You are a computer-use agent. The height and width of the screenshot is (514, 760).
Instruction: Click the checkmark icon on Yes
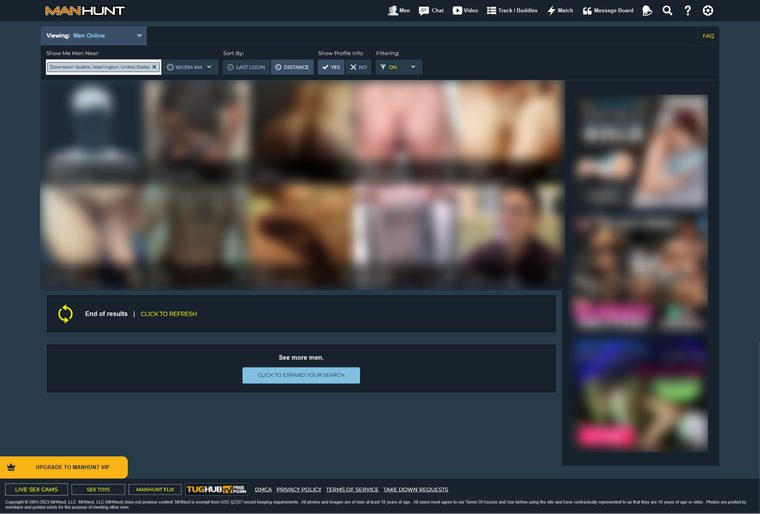[x=325, y=67]
